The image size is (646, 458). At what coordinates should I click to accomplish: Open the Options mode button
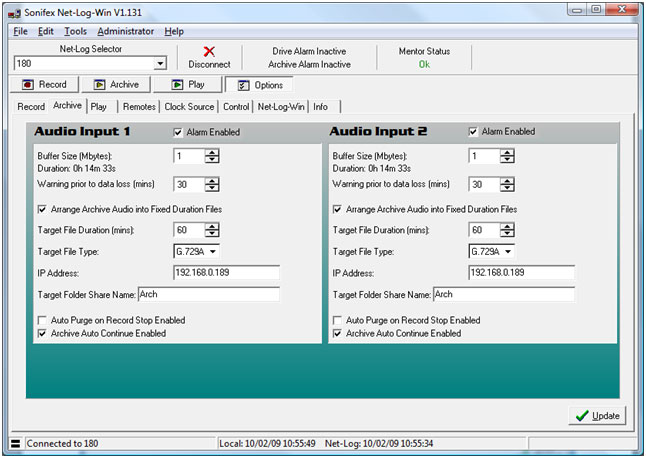(260, 85)
